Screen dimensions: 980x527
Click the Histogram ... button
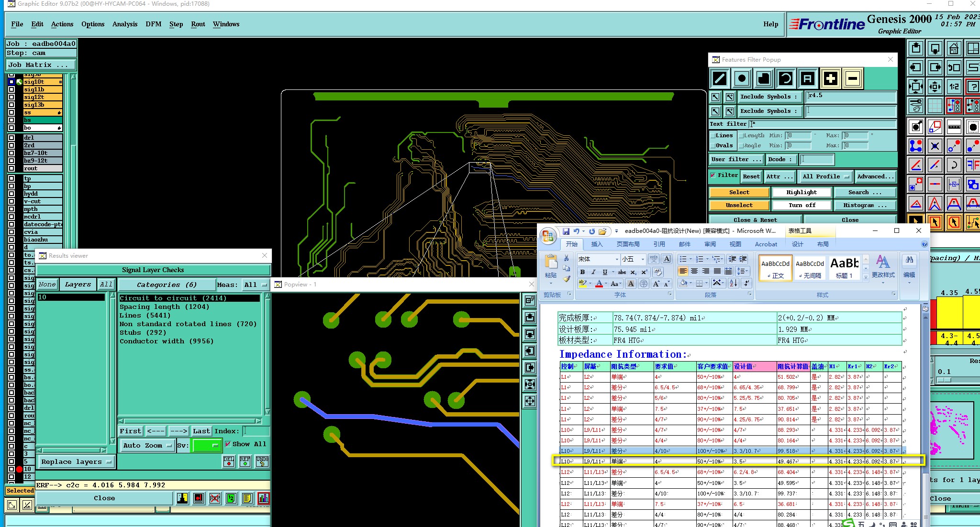point(865,205)
